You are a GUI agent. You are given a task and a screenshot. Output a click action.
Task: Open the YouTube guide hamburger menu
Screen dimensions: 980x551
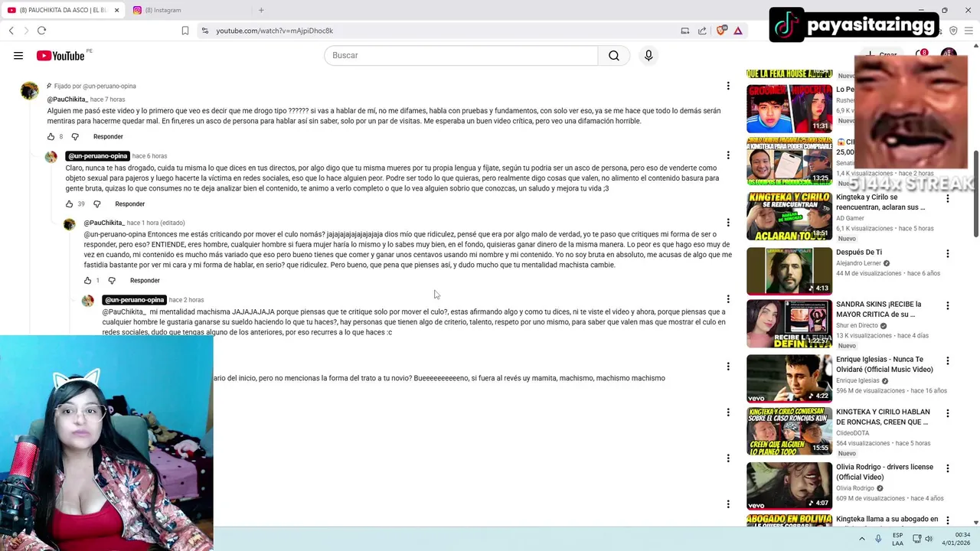click(x=18, y=55)
